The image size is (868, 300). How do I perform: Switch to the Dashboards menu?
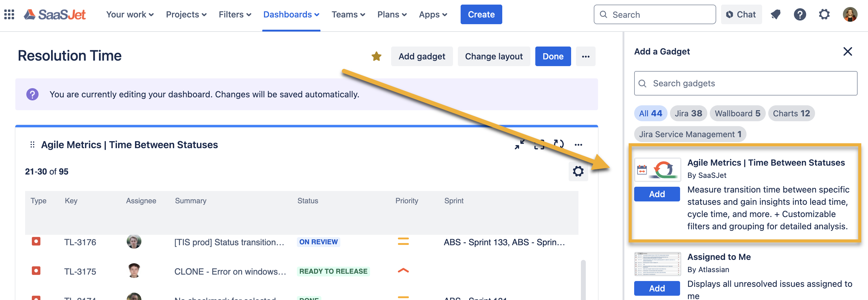click(291, 14)
